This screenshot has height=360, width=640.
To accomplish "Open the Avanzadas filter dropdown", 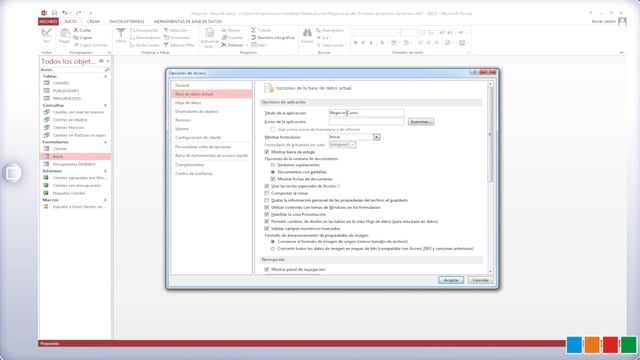I will pos(178,38).
